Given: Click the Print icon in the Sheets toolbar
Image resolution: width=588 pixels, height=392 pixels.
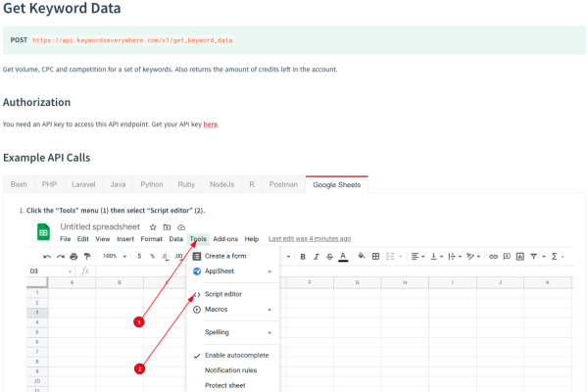Looking at the screenshot, I should (73, 257).
